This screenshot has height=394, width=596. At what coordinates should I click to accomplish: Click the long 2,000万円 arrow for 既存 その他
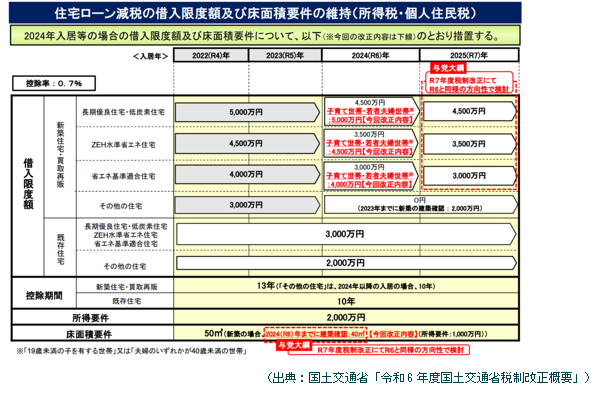346,263
